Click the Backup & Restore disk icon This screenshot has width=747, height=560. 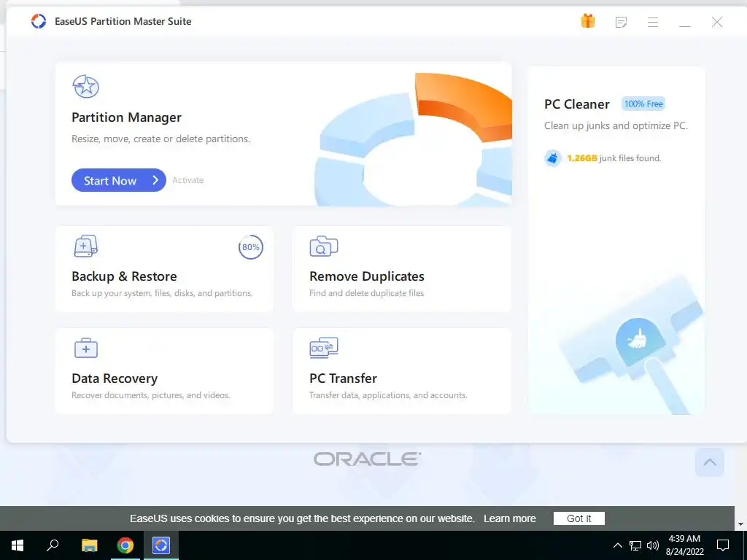click(86, 246)
